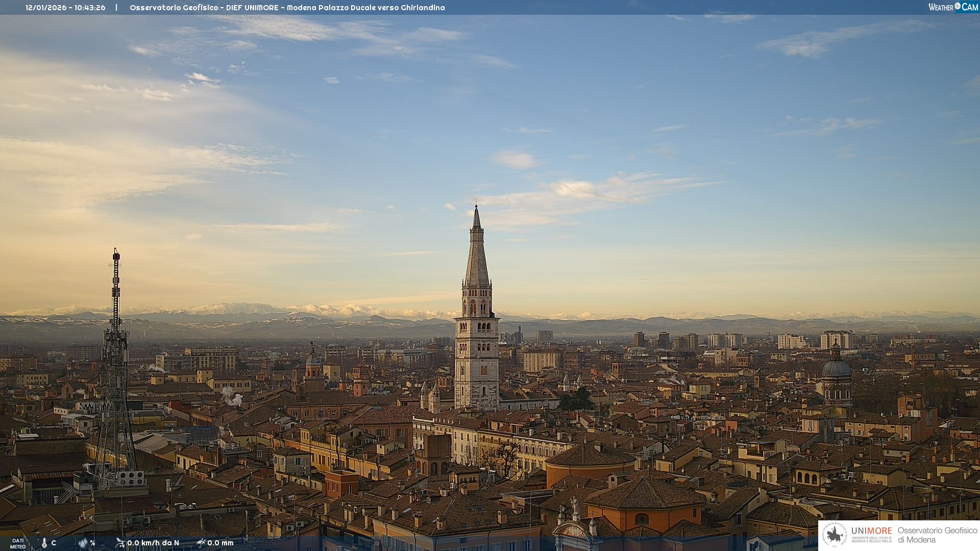Click the UNIMORE wordmark text
The width and height of the screenshot is (980, 551).
point(871,531)
